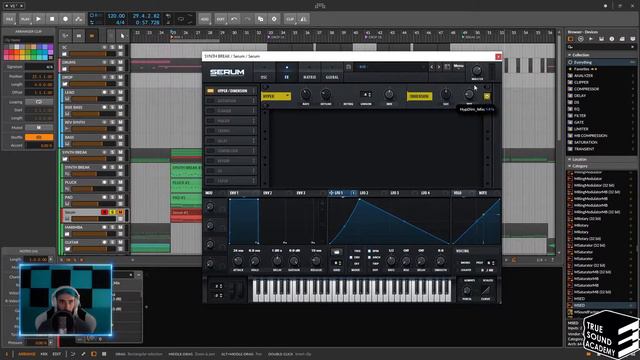Screen dimensions: 640x360
Task: Select the pointer tool above track list
Action: [x=122, y=36]
